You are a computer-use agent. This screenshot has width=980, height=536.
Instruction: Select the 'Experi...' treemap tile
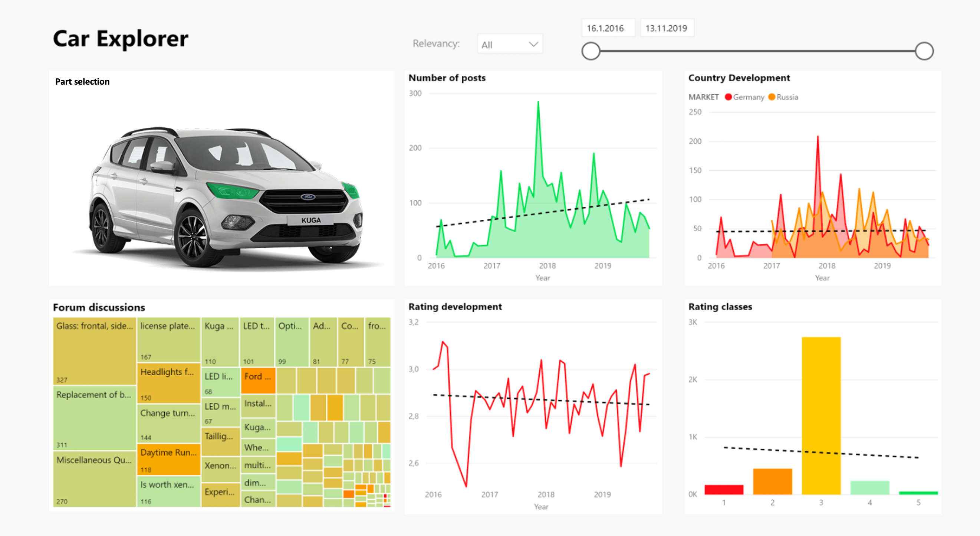click(x=220, y=495)
